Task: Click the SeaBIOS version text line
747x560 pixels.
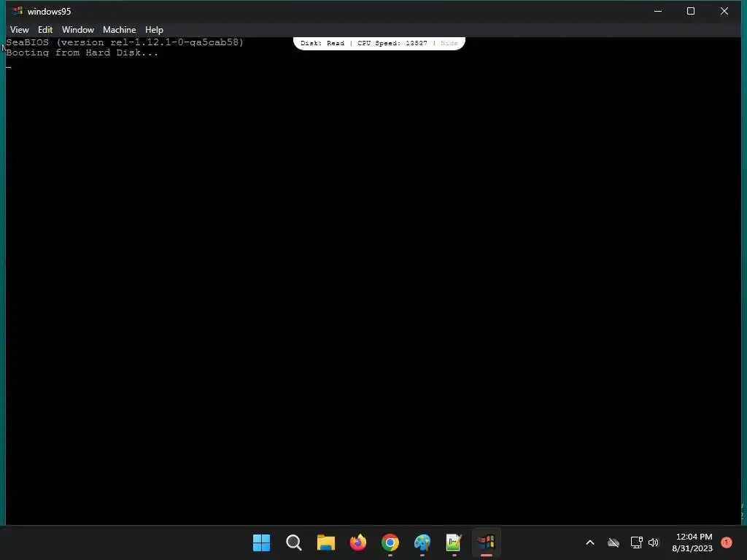Action: tap(125, 42)
